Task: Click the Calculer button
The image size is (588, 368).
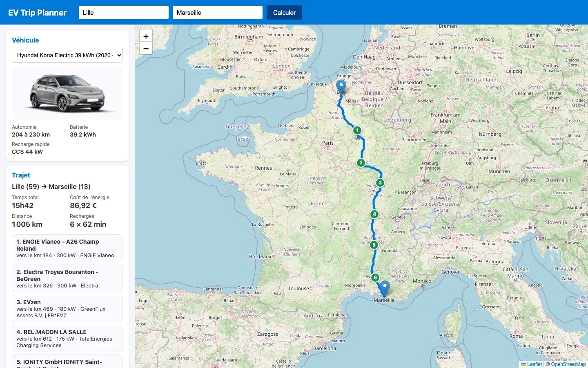Action: (x=284, y=13)
